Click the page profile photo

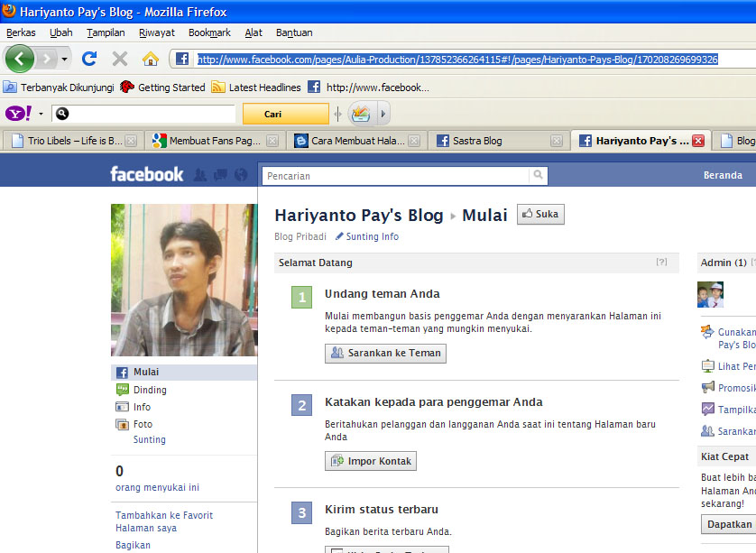coord(184,281)
